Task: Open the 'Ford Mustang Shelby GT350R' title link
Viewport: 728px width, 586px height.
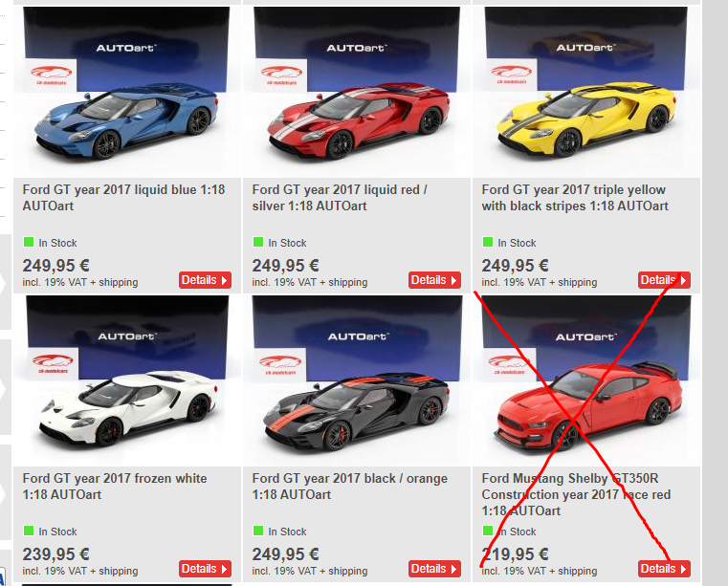Action: 576,494
